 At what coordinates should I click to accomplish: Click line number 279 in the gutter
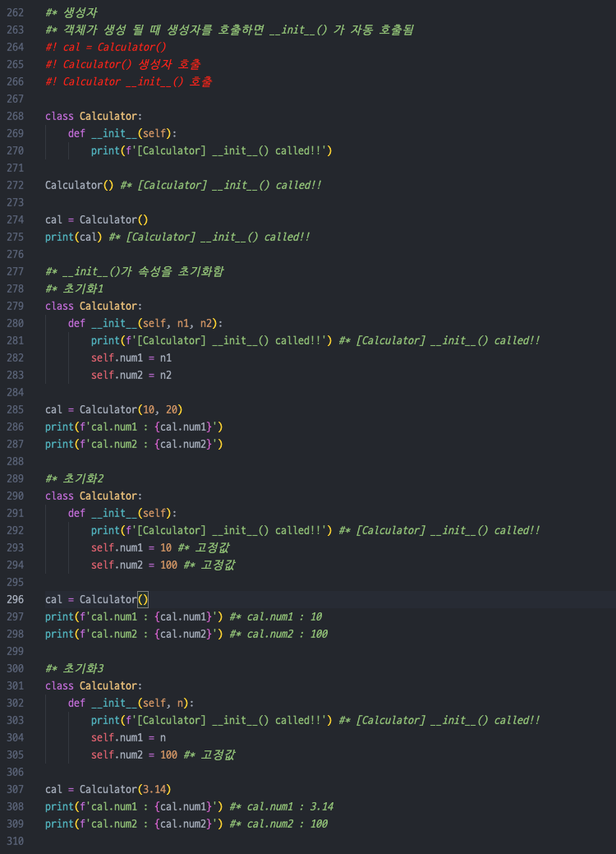[16, 306]
